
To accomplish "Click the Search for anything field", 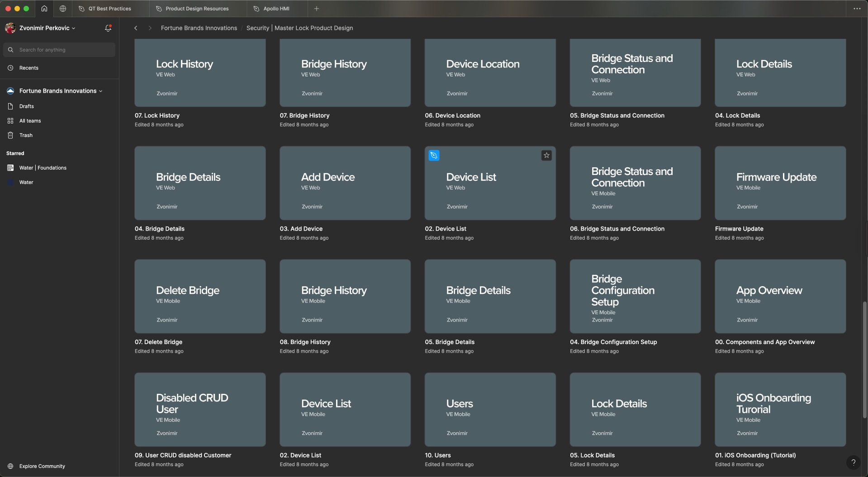I will point(59,50).
